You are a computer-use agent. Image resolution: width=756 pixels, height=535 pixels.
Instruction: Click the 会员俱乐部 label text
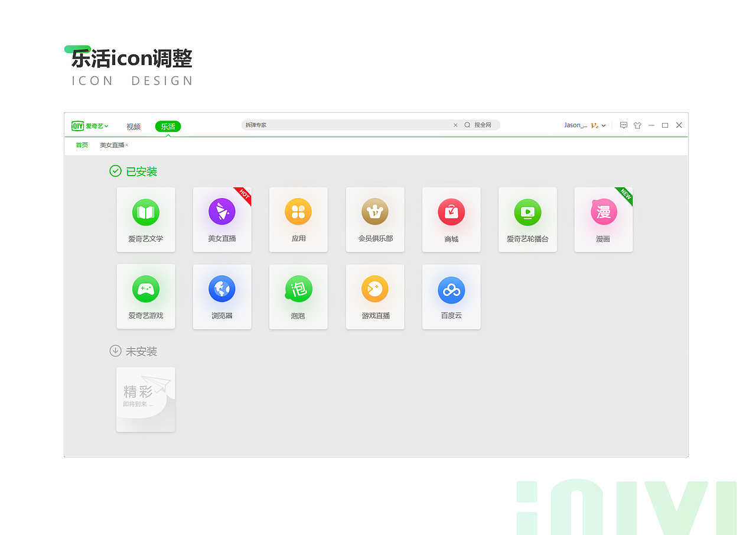pos(375,239)
